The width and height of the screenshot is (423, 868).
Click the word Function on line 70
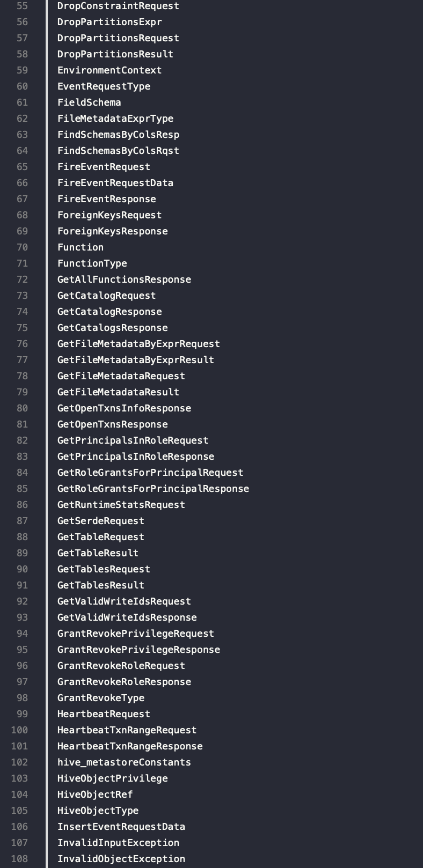(x=81, y=247)
